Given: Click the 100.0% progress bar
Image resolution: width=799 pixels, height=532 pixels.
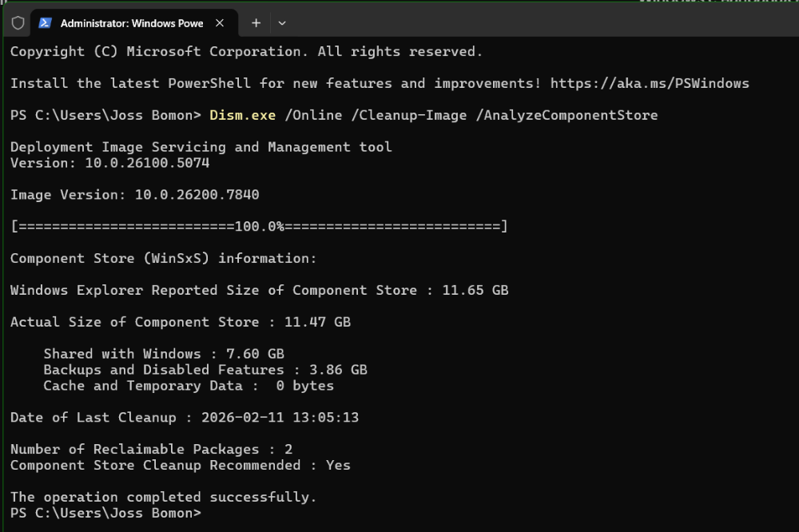Looking at the screenshot, I should 260,226.
